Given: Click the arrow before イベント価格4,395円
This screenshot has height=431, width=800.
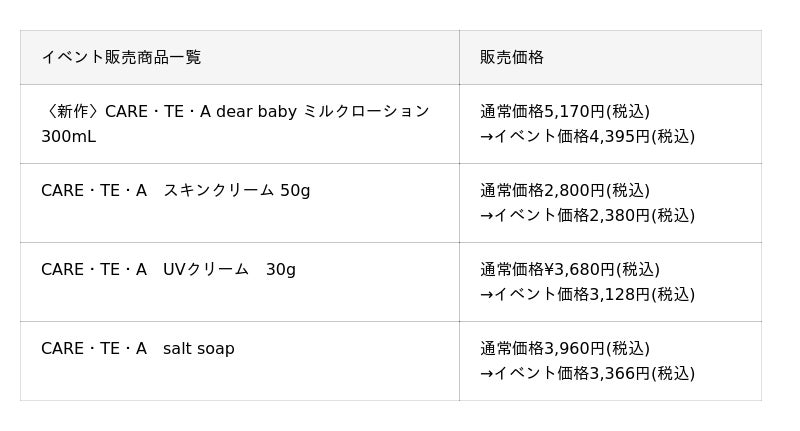Looking at the screenshot, I should coord(486,136).
